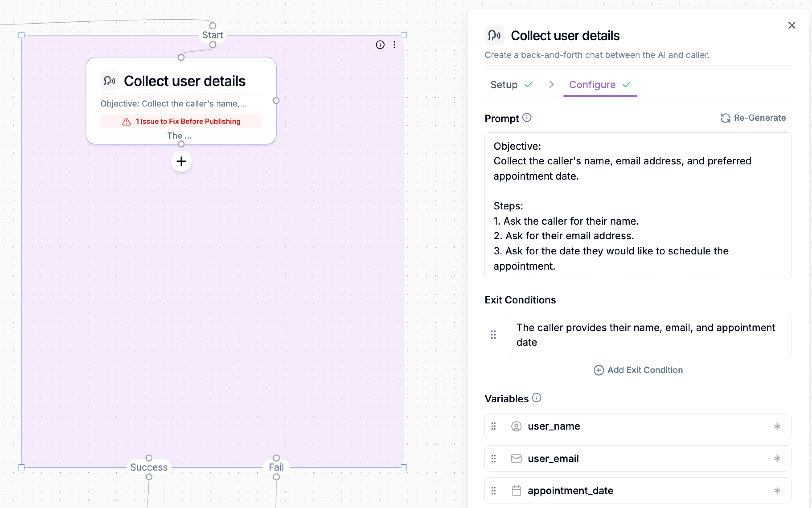812x508 pixels.
Task: Close the Collect user details panel
Action: (x=791, y=26)
